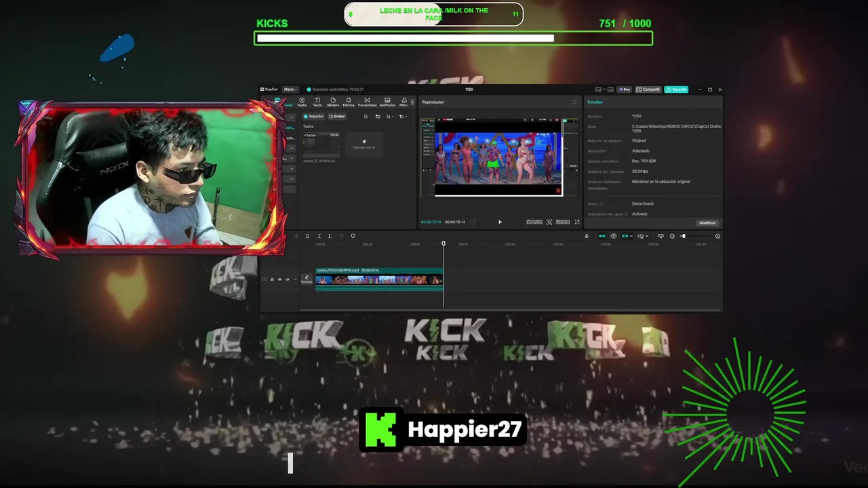
Task: Adjust the timeline zoom slider
Action: (695, 236)
